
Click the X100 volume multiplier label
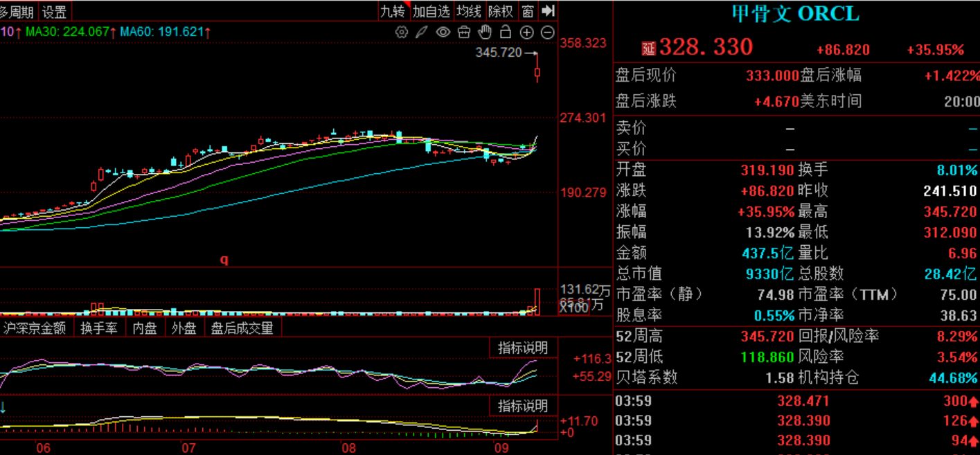coord(574,307)
